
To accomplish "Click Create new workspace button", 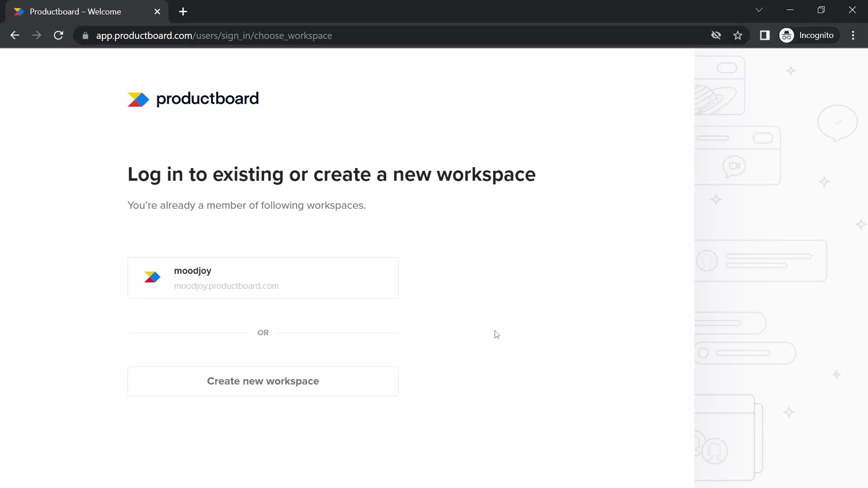I will [x=263, y=381].
